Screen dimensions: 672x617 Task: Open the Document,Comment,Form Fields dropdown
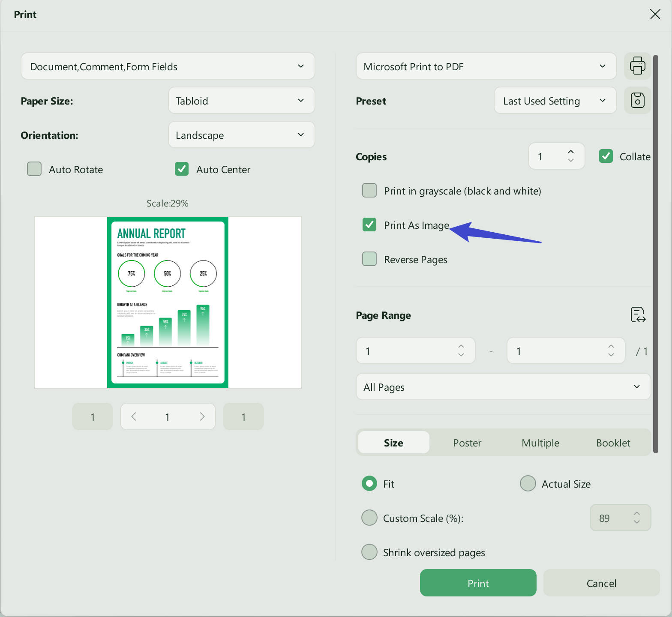(x=168, y=66)
